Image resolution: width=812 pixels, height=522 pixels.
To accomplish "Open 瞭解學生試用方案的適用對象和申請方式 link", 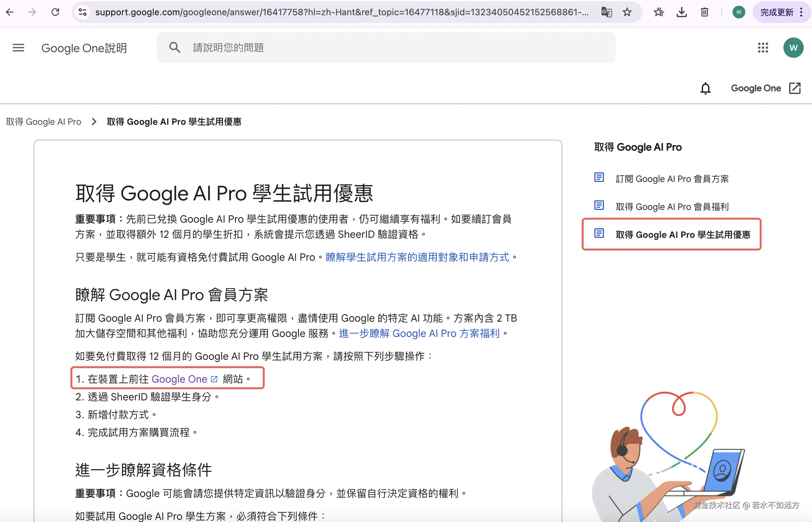I will tap(417, 257).
